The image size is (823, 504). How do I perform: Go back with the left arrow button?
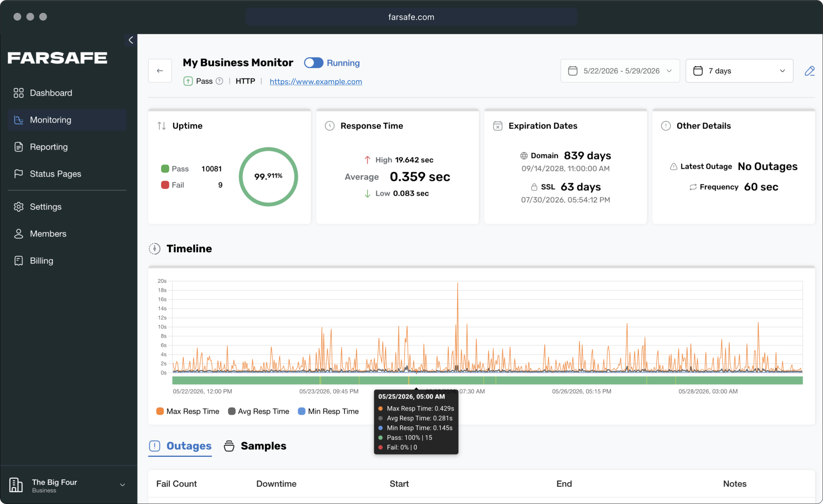click(x=160, y=71)
